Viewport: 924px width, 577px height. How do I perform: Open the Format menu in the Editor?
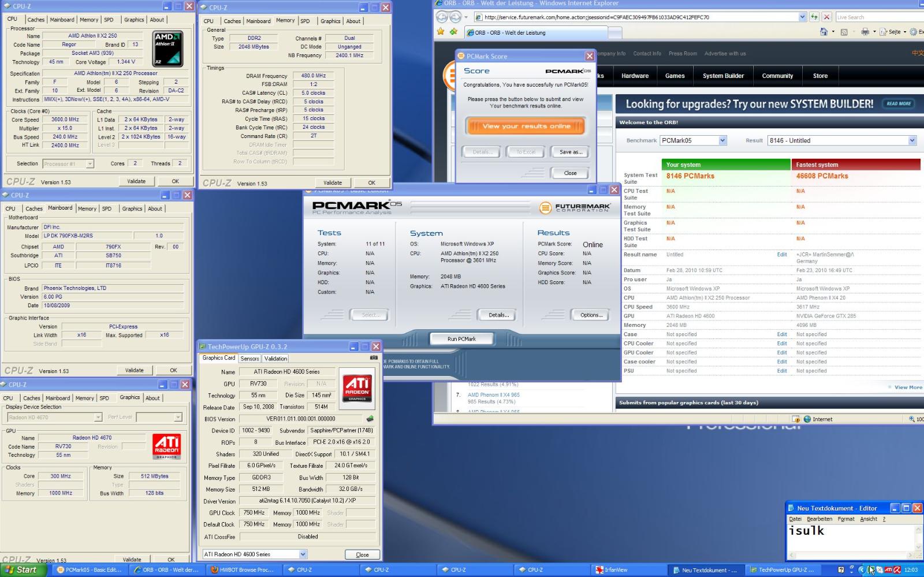(x=846, y=519)
